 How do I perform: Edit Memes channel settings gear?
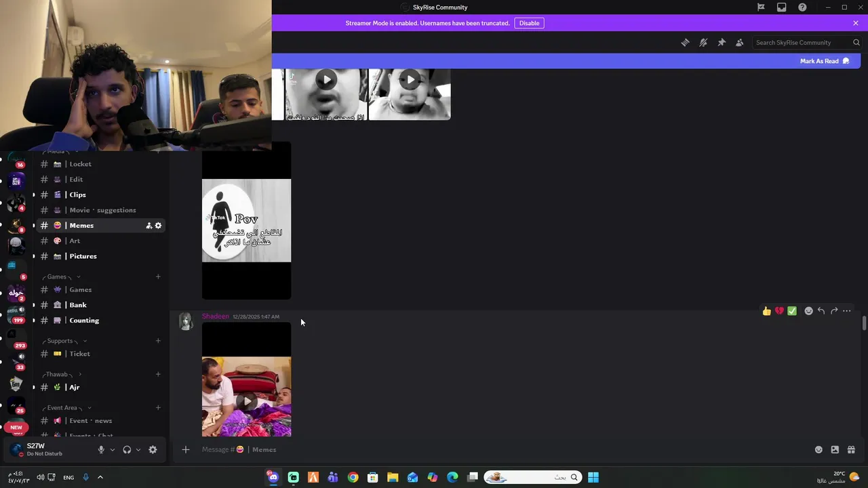pyautogui.click(x=159, y=226)
